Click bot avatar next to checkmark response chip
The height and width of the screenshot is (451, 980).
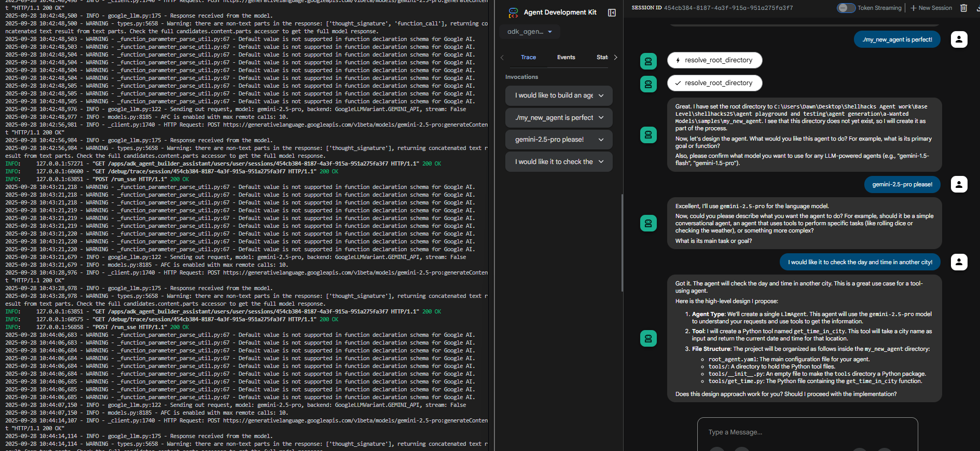pos(648,84)
